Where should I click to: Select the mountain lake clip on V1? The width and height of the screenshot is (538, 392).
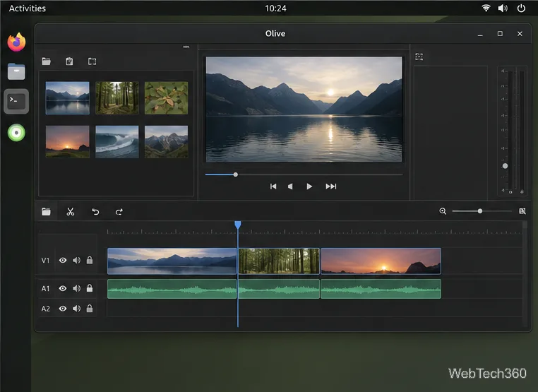[x=172, y=261]
